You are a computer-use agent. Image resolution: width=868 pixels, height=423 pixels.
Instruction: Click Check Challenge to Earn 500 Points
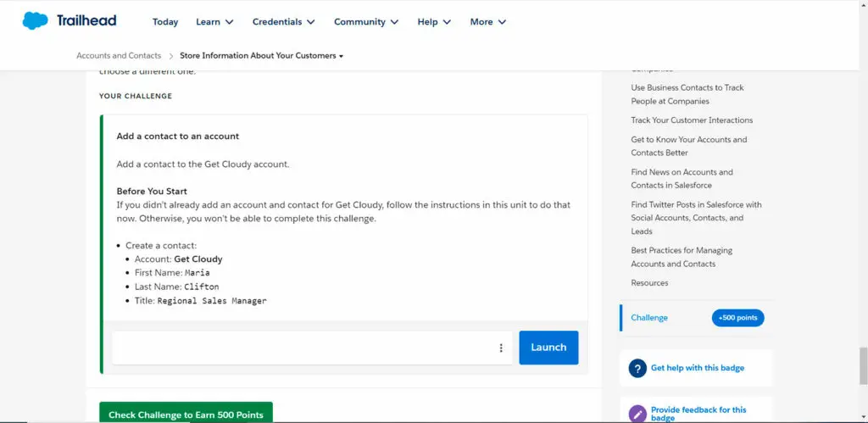[186, 413]
